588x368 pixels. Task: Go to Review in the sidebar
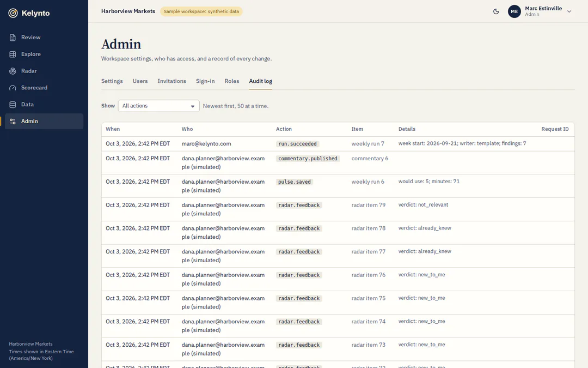point(30,38)
